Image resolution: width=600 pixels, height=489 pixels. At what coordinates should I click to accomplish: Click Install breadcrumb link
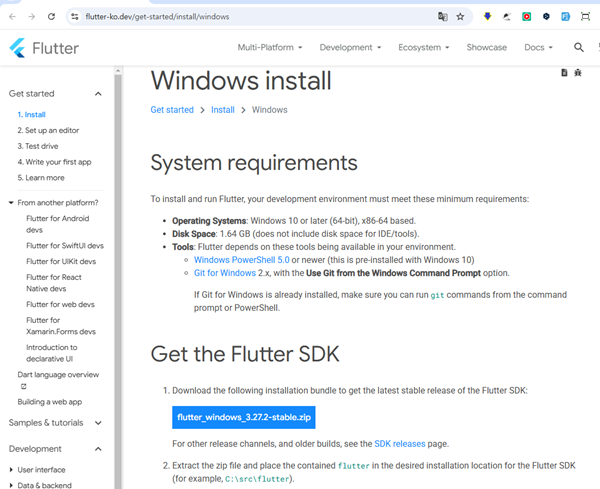pyautogui.click(x=223, y=110)
